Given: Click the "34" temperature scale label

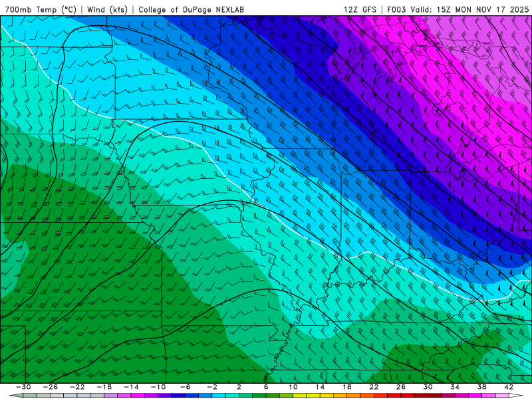Looking at the screenshot, I should [455, 387].
